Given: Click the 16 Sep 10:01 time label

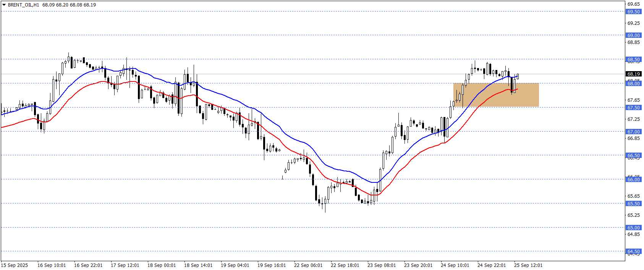Looking at the screenshot, I should coord(52,265).
